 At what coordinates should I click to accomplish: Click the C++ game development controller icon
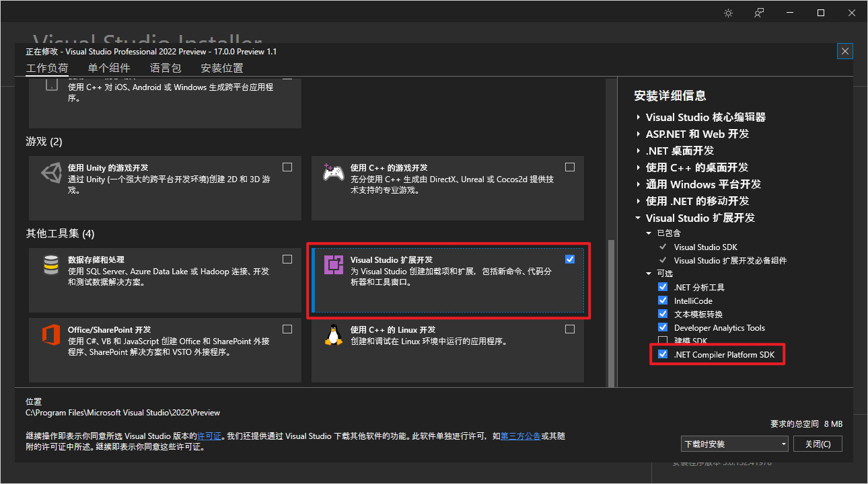[333, 173]
